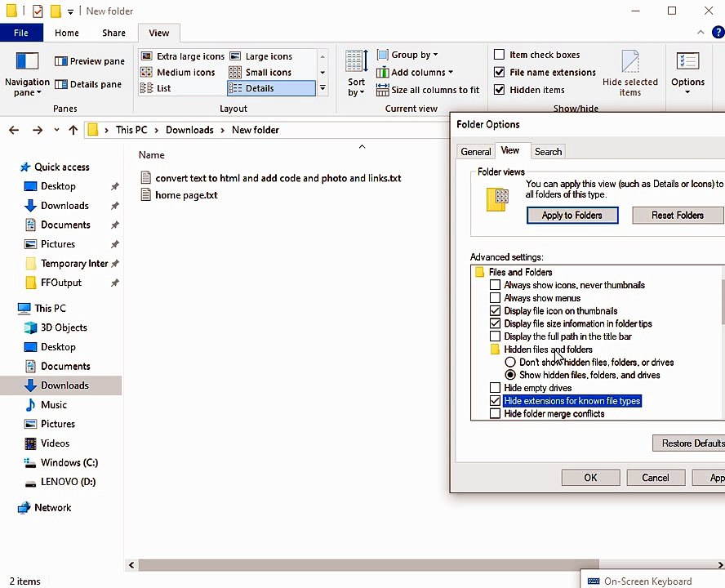
Task: Check Display the full path in title bar
Action: pyautogui.click(x=495, y=336)
